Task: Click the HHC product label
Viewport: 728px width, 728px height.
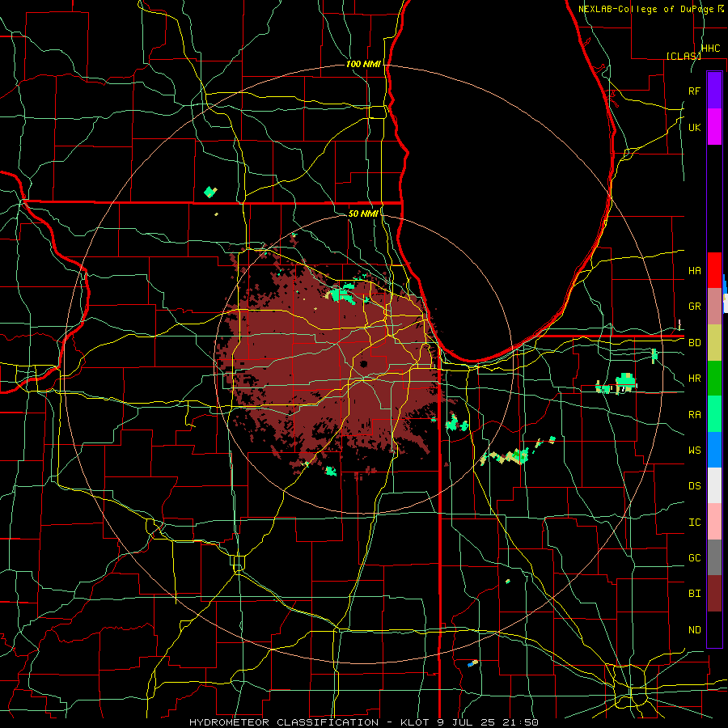Action: (x=711, y=49)
